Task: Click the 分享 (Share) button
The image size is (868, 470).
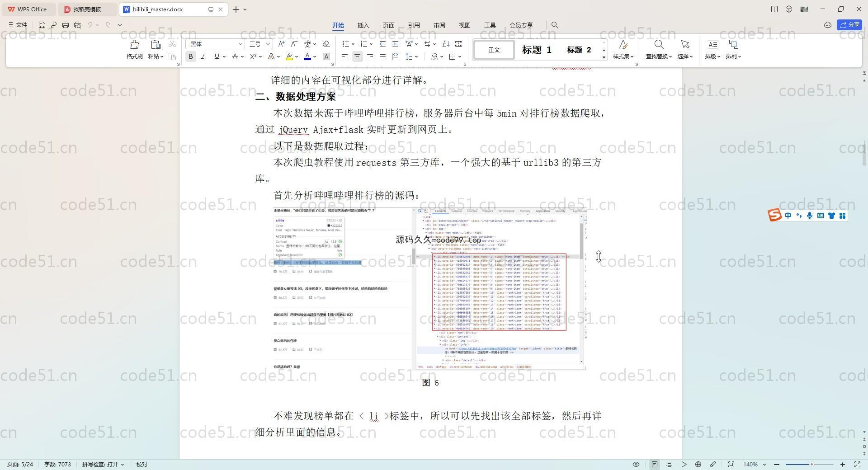Action: click(x=849, y=25)
